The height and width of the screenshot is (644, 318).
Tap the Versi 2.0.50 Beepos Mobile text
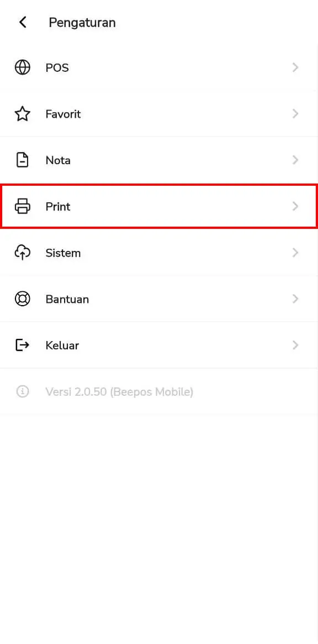coord(119,392)
